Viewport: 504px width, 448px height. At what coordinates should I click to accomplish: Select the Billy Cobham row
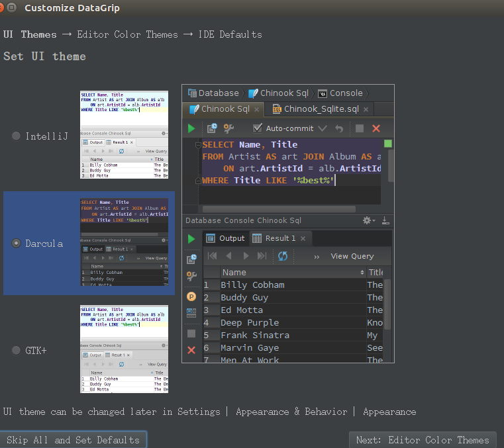click(x=293, y=285)
